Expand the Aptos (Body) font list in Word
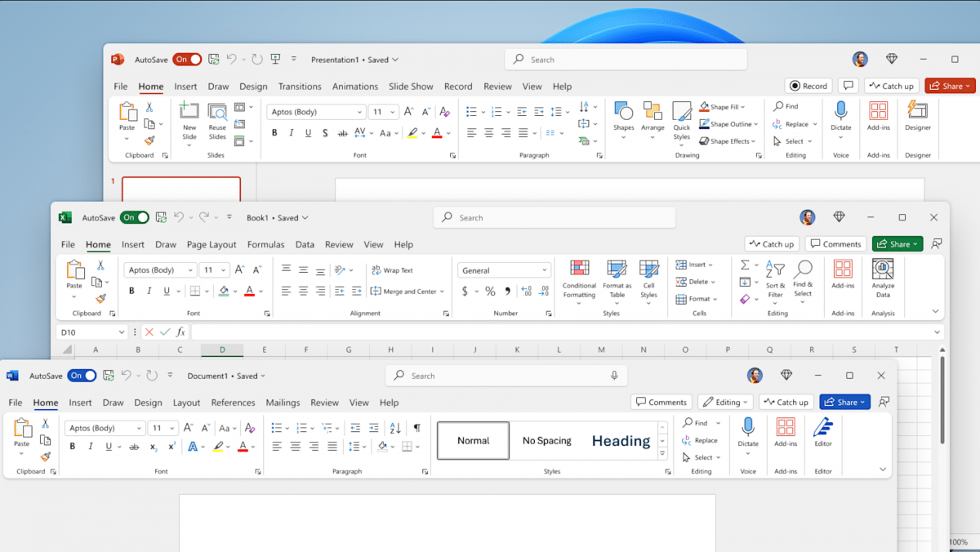This screenshot has height=552, width=980. [140, 428]
